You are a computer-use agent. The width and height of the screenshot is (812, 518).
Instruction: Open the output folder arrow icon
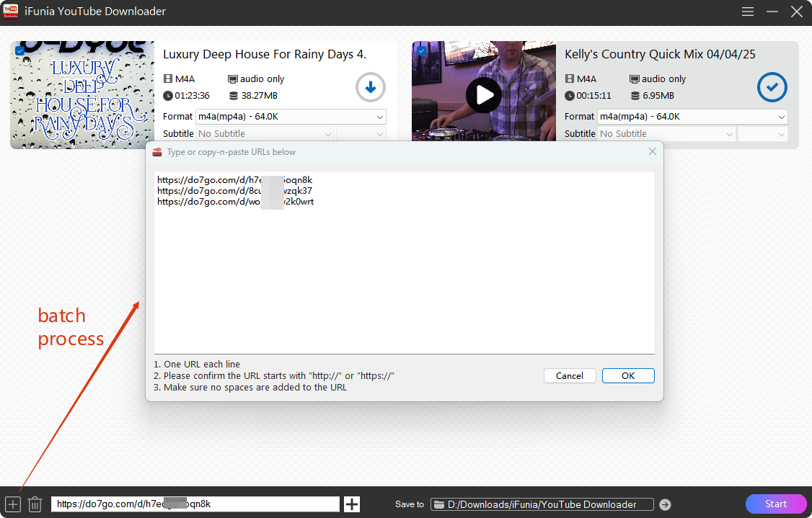coord(665,504)
